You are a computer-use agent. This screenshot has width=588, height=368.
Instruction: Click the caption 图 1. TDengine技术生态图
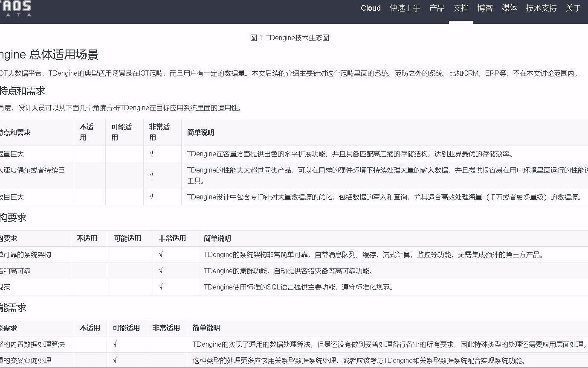290,38
